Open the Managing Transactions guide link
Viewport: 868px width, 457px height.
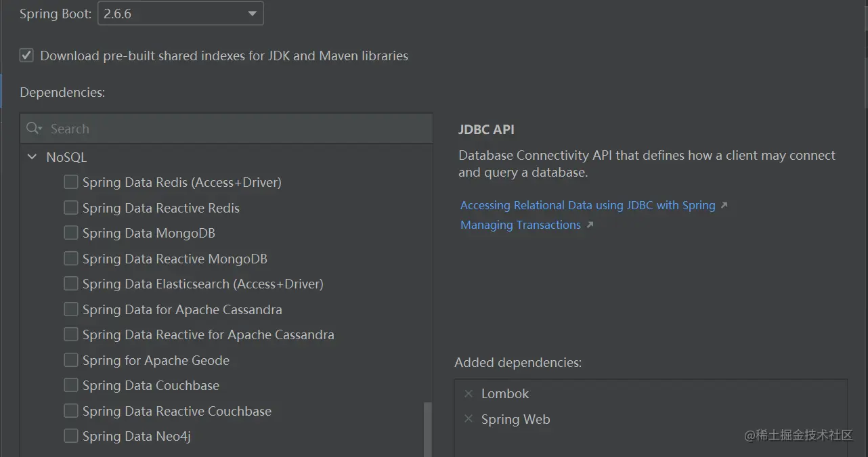521,225
